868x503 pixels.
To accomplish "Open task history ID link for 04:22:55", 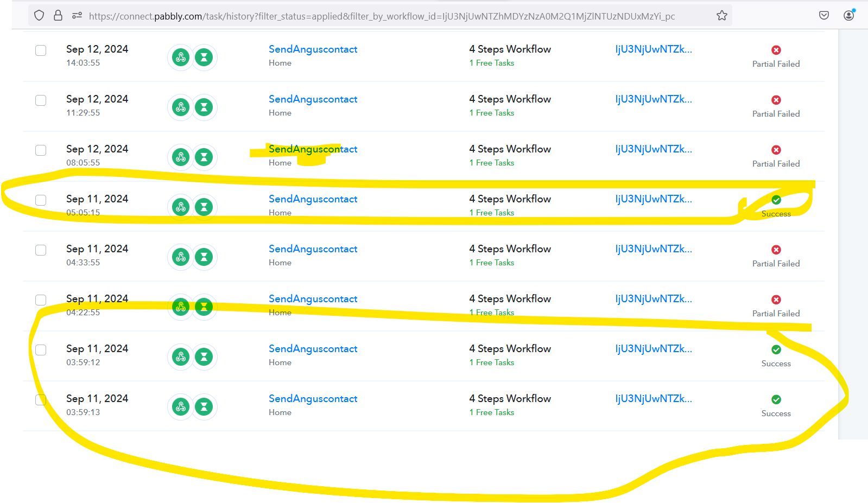I will (654, 299).
